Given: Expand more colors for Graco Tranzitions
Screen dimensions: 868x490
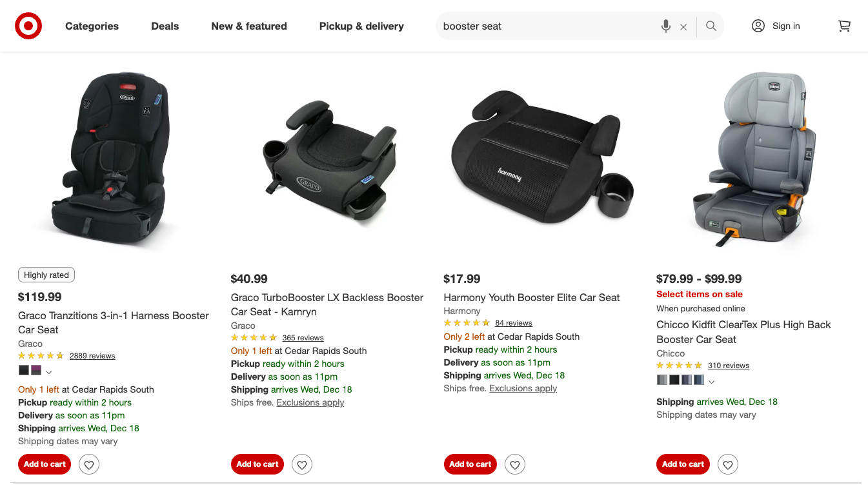Looking at the screenshot, I should click(x=49, y=371).
